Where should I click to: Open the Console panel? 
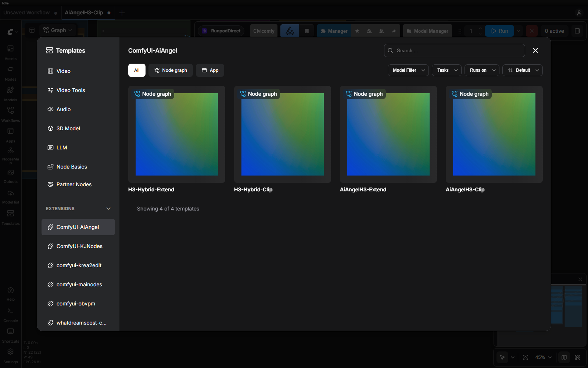(x=11, y=315)
